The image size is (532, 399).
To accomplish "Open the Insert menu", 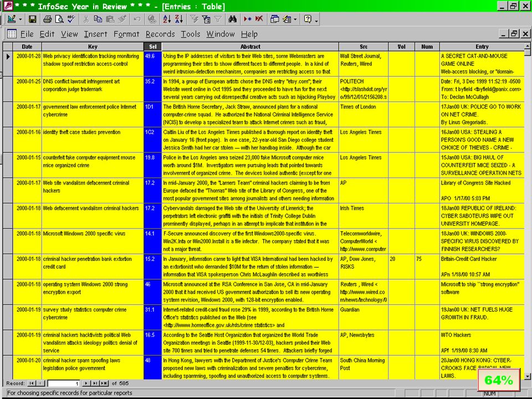I will pyautogui.click(x=96, y=34).
